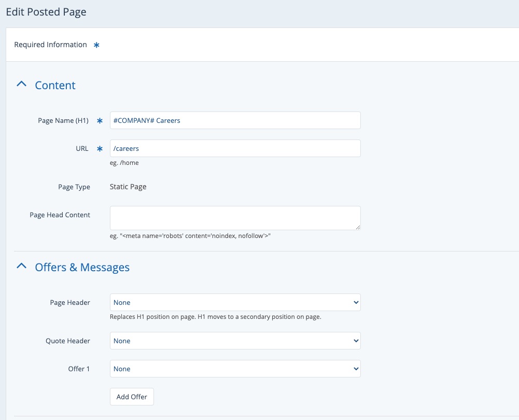Open the Offer 1 dropdown
The height and width of the screenshot is (420, 519).
pos(235,369)
